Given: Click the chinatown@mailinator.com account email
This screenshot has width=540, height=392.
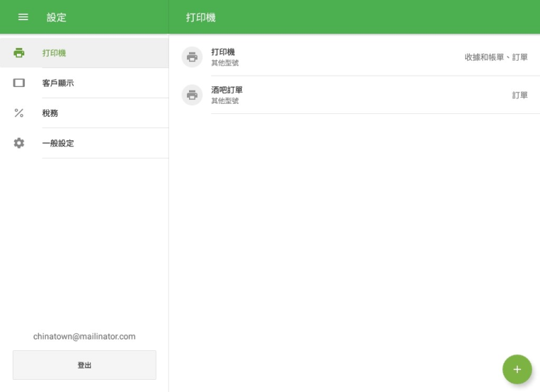Looking at the screenshot, I should tap(84, 336).
